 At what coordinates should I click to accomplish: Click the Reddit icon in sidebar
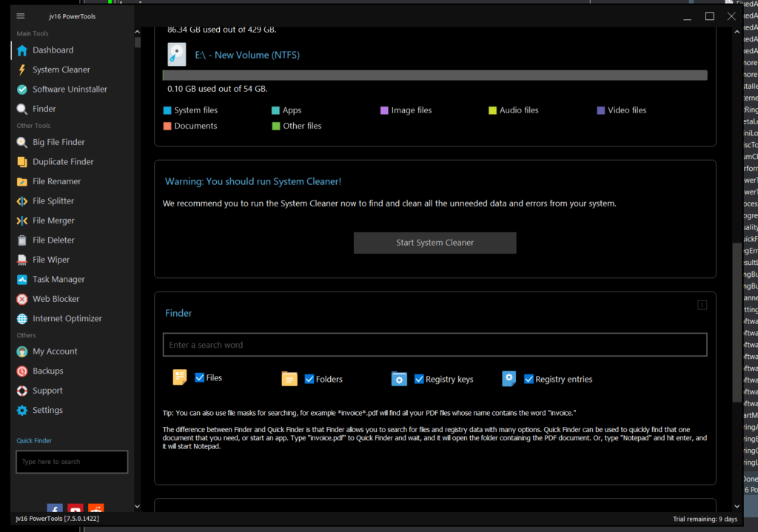tap(95, 508)
